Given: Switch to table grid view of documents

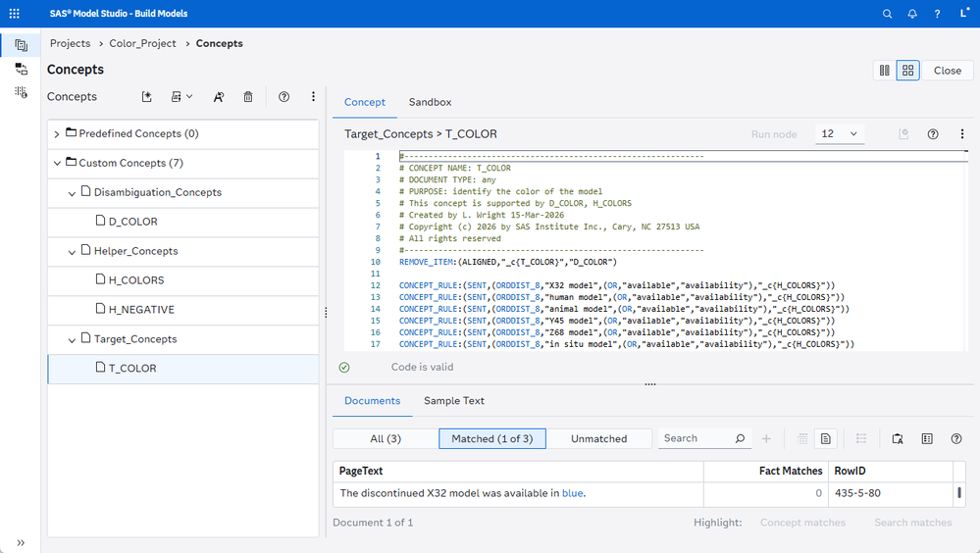Looking at the screenshot, I should (x=802, y=438).
